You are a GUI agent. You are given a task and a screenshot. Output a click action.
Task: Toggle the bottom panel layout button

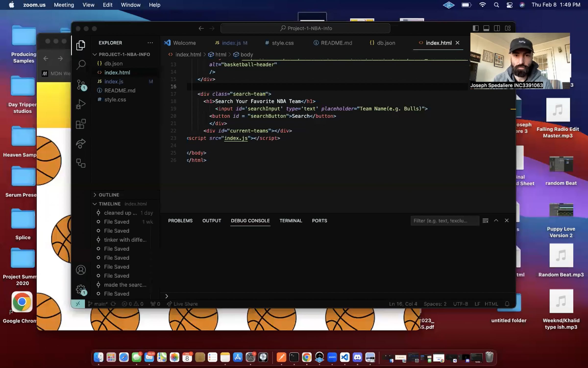(x=486, y=28)
